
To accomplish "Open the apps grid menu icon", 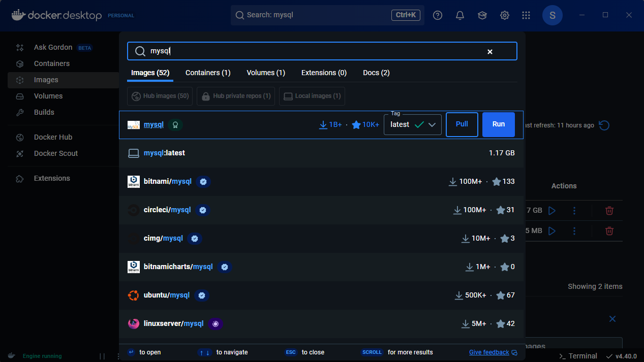I will coord(526,15).
